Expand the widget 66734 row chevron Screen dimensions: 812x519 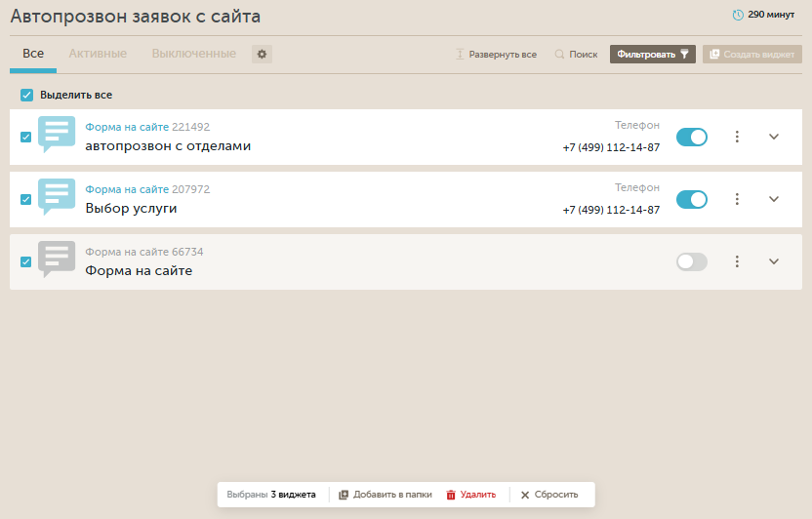[x=774, y=261]
